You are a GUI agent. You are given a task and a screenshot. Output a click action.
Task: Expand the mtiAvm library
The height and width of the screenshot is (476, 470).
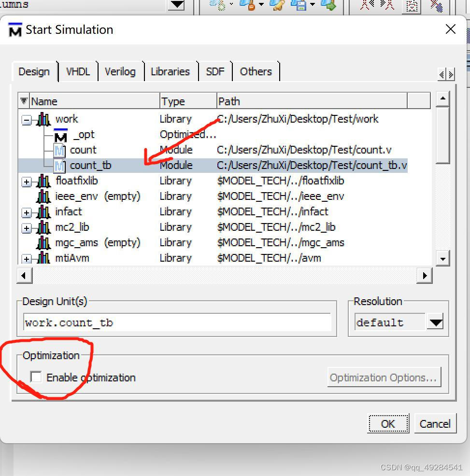(x=27, y=259)
